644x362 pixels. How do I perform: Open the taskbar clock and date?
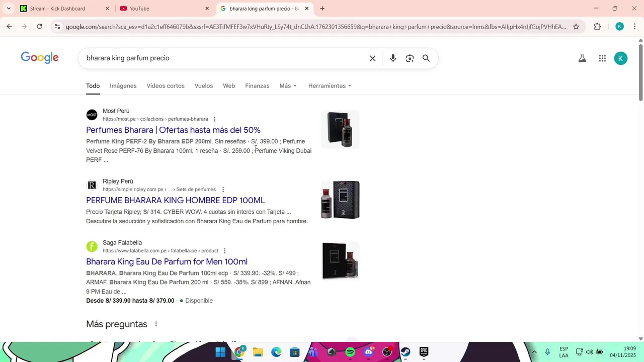[x=623, y=352]
